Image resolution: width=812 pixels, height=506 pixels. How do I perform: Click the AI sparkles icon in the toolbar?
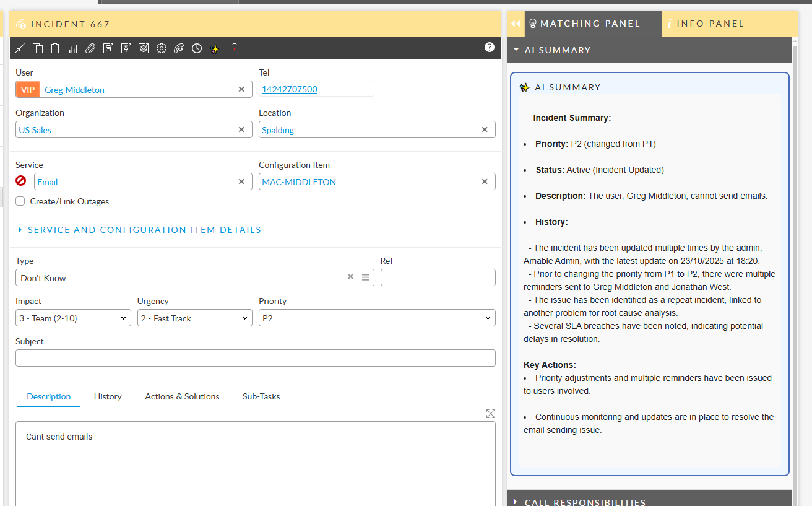pos(214,48)
